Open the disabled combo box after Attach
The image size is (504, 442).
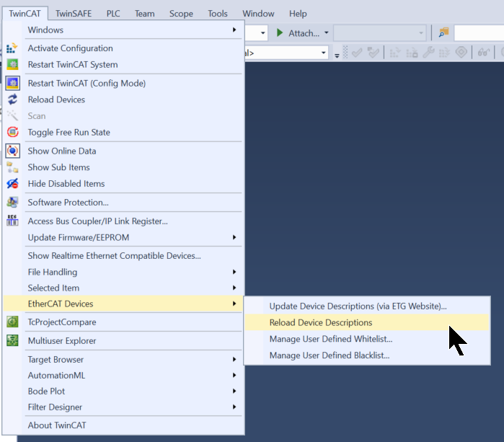point(379,32)
